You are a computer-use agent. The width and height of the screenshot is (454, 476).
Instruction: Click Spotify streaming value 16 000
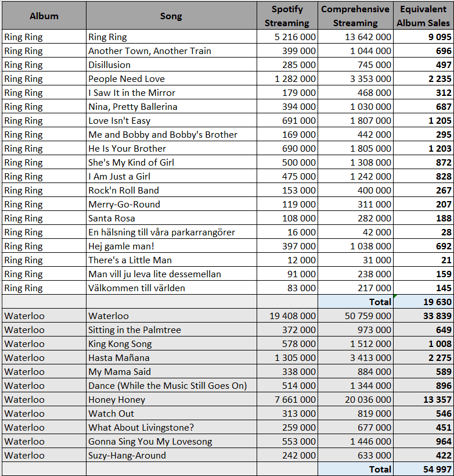pos(287,232)
